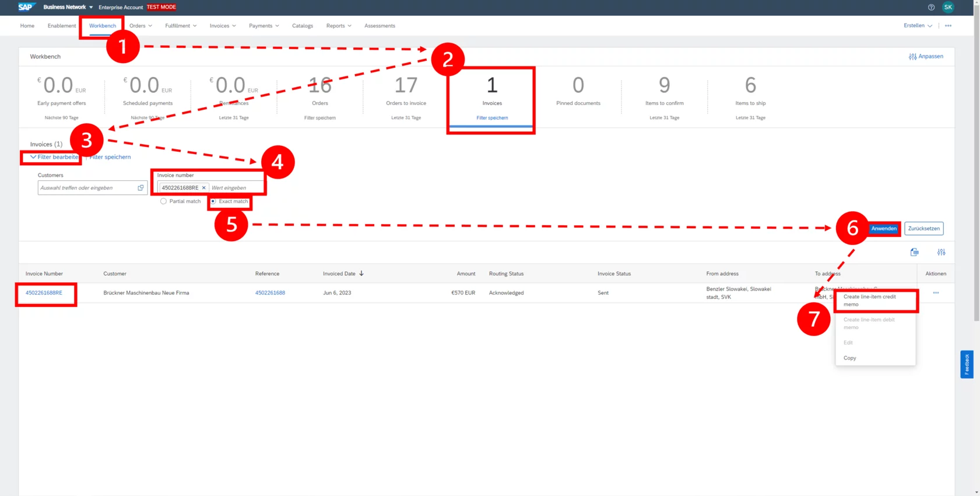The width and height of the screenshot is (980, 496).
Task: Select the Invoices tile showing 1
Action: 492,97
